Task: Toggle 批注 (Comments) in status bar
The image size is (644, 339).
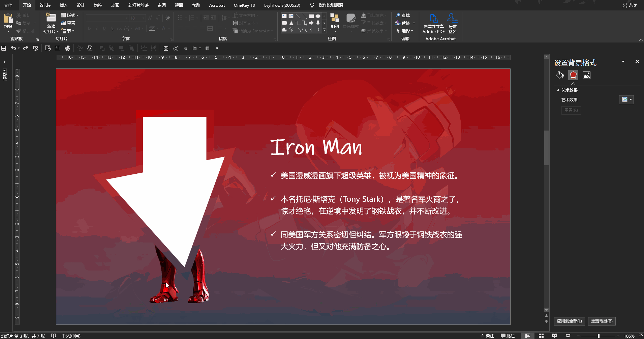Action: (508, 336)
